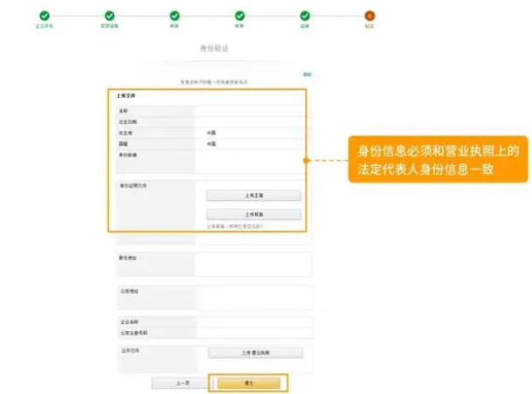
Task: Go back with the 上一页 button
Action: (x=183, y=384)
